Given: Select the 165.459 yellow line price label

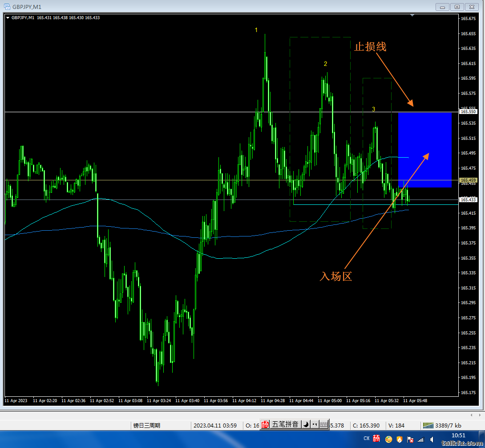Looking at the screenshot, I should [468, 180].
